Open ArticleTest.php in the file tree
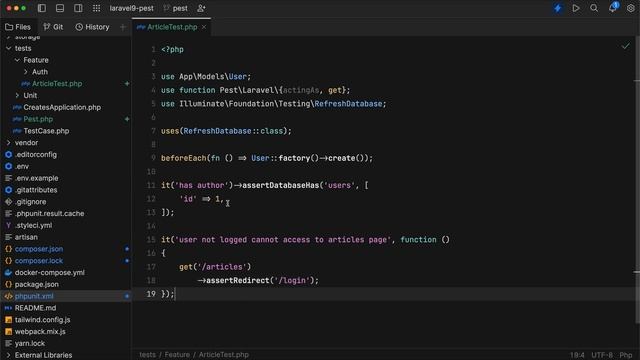The height and width of the screenshot is (360, 640). coord(57,84)
